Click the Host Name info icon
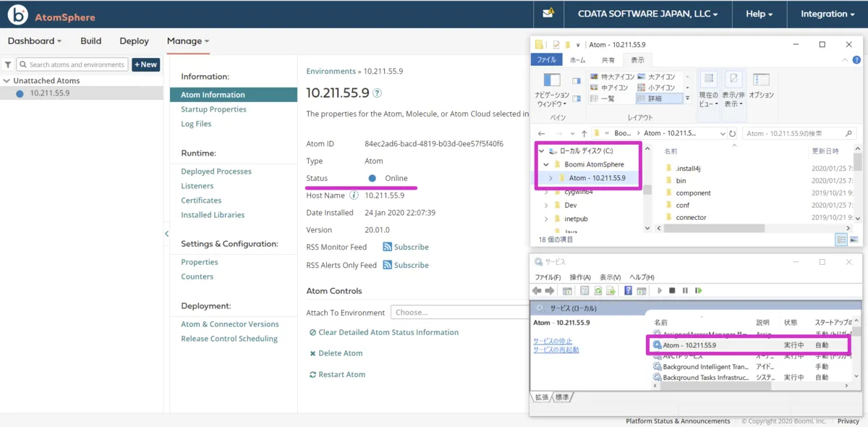This screenshot has width=868, height=427. pos(354,195)
